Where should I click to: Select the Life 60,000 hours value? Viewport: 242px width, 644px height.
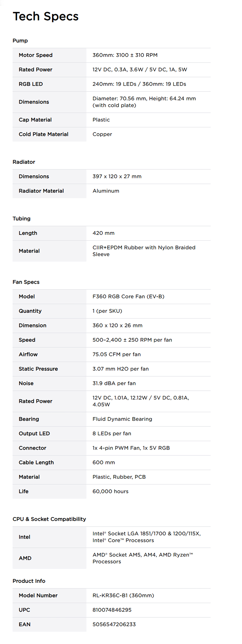[x=110, y=491]
